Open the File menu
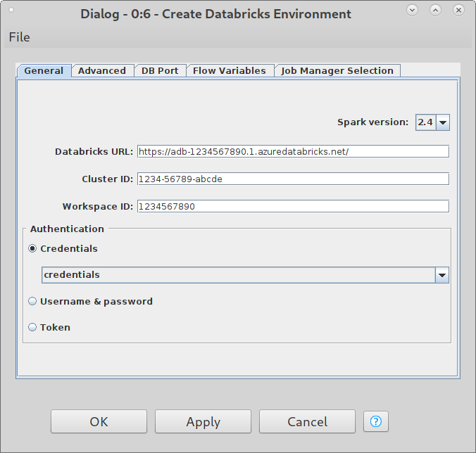Image resolution: width=476 pixels, height=453 pixels. pyautogui.click(x=20, y=37)
